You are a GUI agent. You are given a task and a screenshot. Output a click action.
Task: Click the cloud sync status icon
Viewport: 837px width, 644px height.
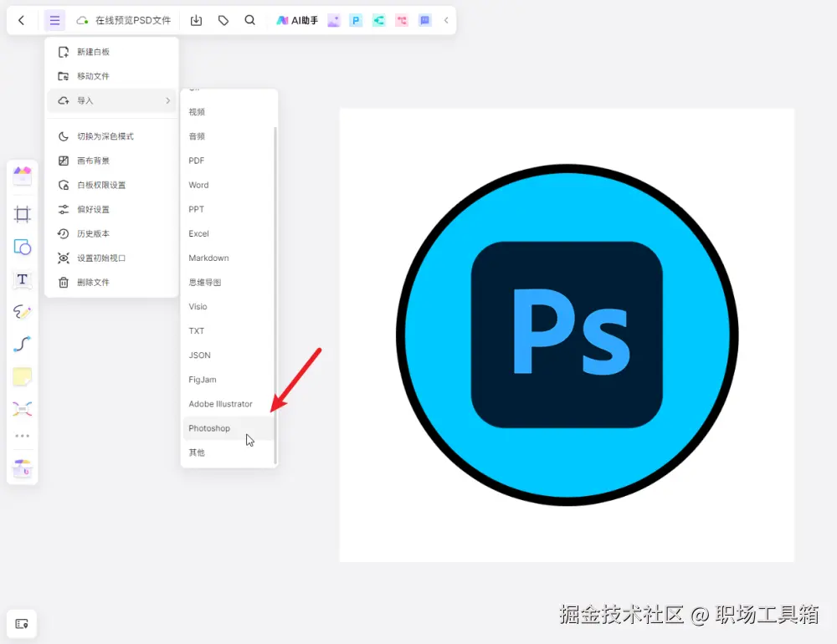[x=82, y=20]
